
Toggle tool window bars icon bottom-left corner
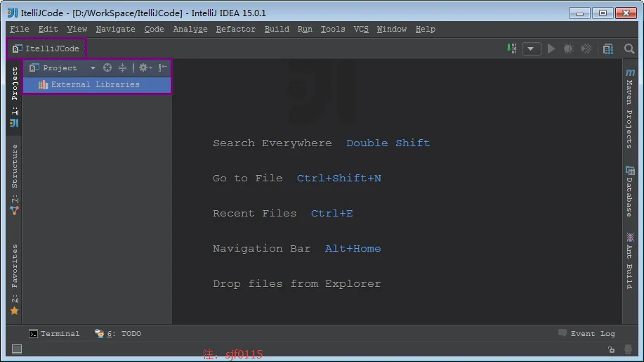click(17, 349)
